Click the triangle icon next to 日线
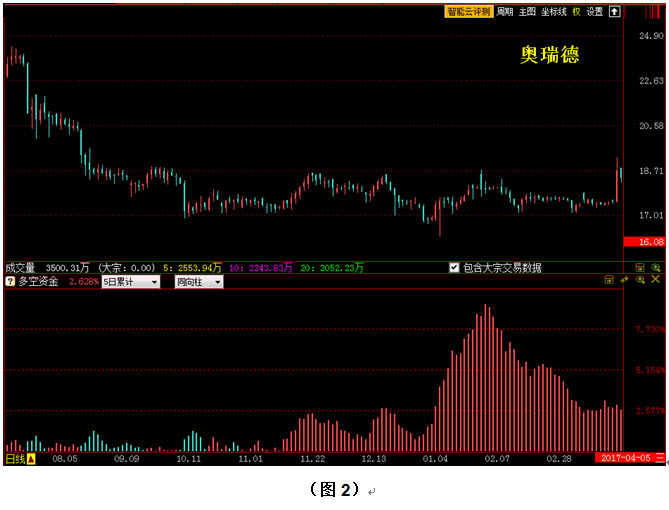Viewport: 669px width, 510px height. [31, 459]
